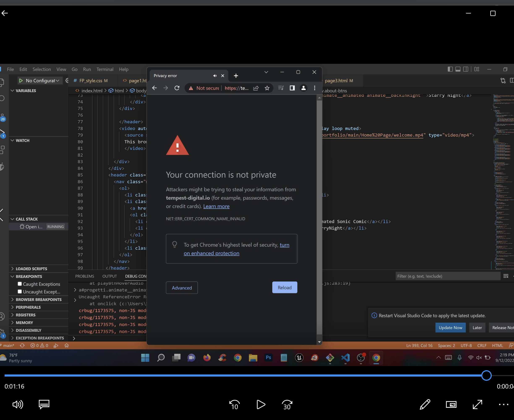Toggle the VS Code panel layout icon
This screenshot has width=514, height=420.
point(458,69)
